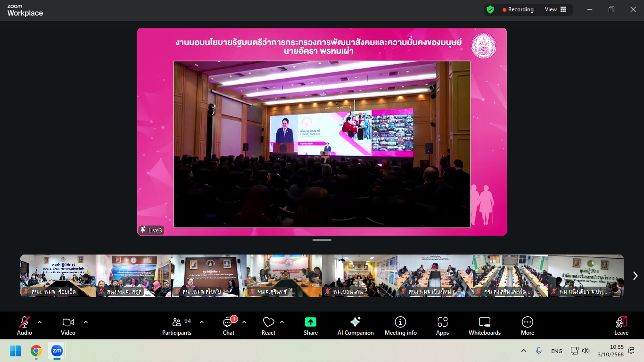Unmute the microphone with Audio button

point(25,326)
